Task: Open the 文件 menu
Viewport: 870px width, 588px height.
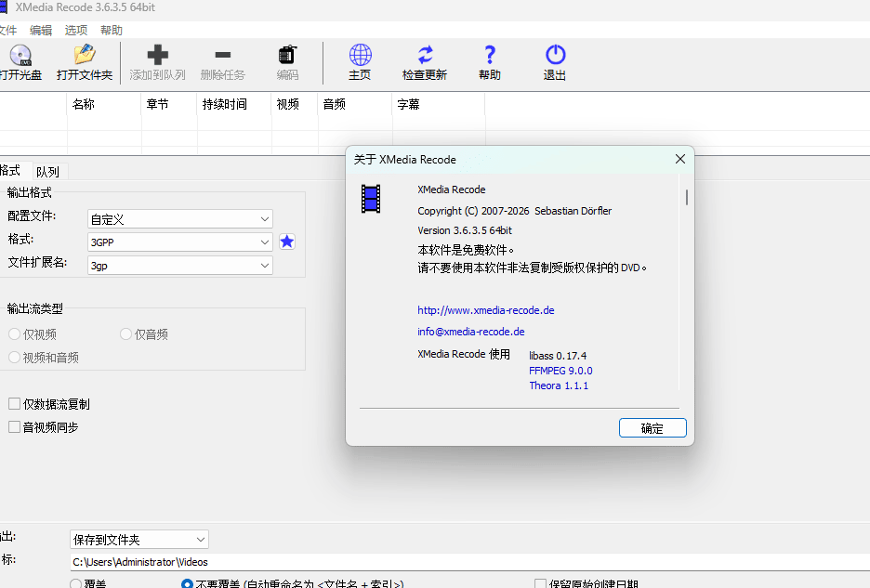Action: (x=7, y=30)
